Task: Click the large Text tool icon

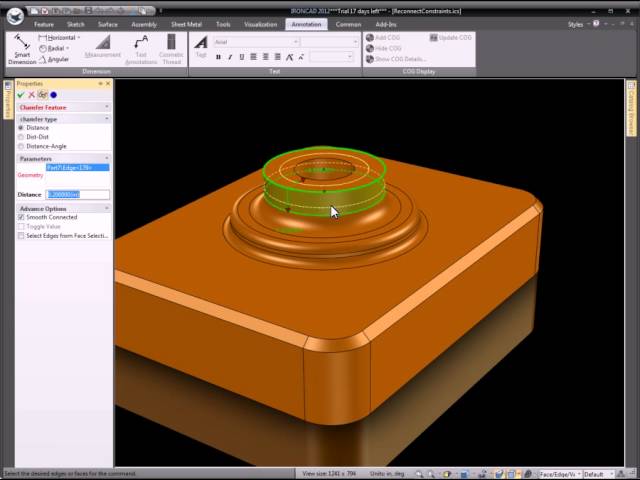Action: (x=201, y=46)
